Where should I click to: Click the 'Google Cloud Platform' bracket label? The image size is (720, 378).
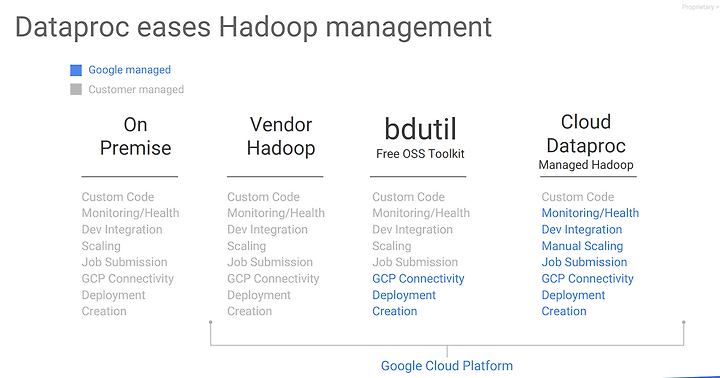447,366
